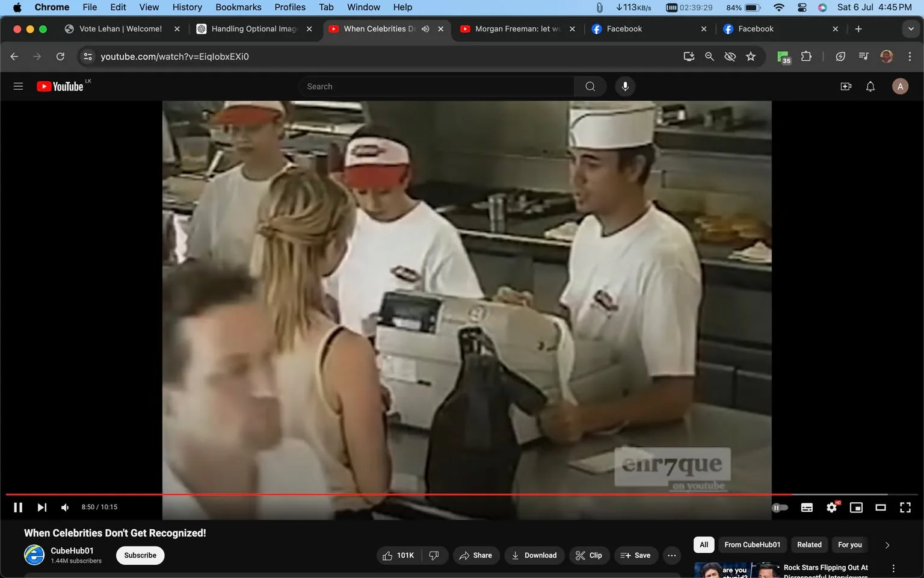Screen dimensions: 924x578
Task: Mute the When Celebrities tab audio
Action: pyautogui.click(x=425, y=29)
